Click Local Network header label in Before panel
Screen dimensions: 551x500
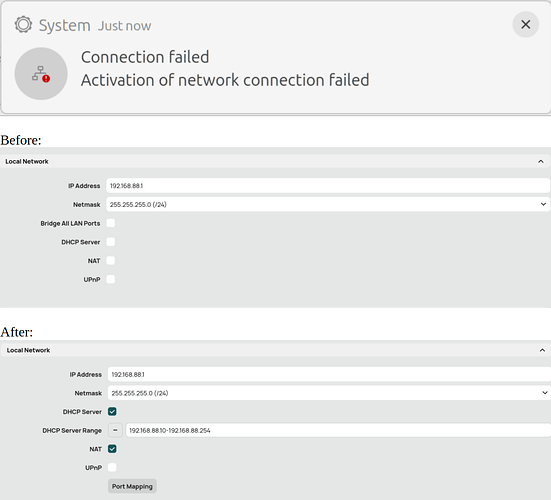(x=27, y=162)
